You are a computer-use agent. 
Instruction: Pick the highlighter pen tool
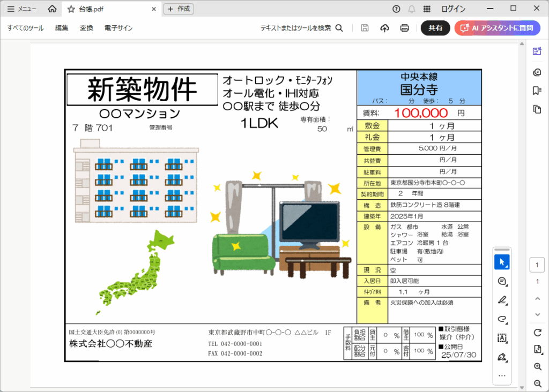click(x=502, y=300)
